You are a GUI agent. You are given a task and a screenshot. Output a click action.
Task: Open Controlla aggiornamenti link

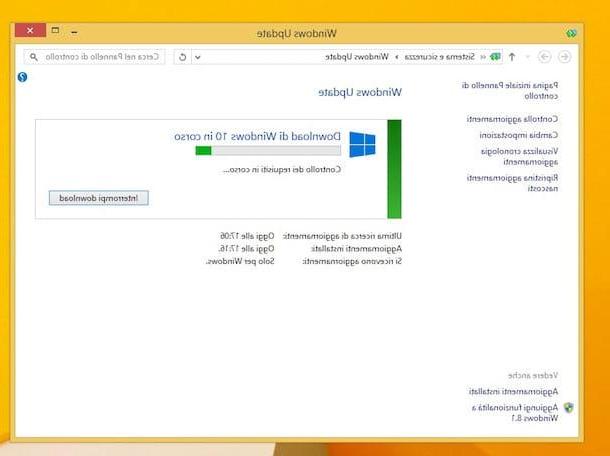[512, 119]
